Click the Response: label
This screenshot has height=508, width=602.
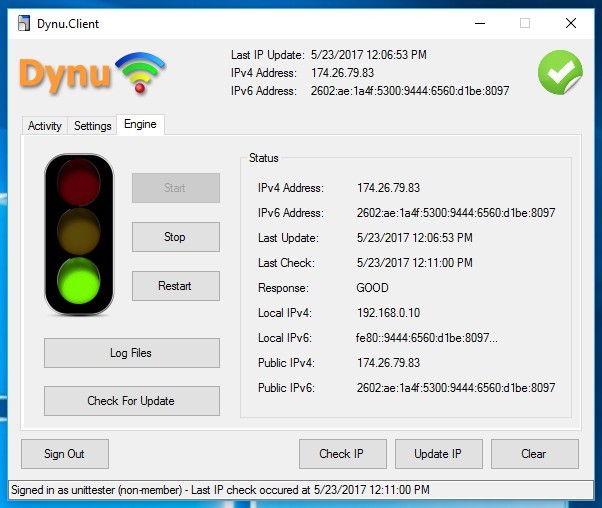pyautogui.click(x=283, y=288)
